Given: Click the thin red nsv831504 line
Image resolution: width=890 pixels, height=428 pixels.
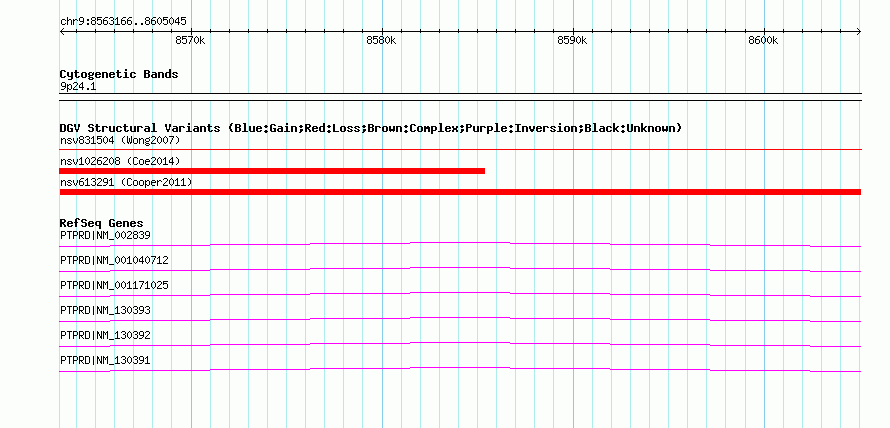Looking at the screenshot, I should point(460,150).
